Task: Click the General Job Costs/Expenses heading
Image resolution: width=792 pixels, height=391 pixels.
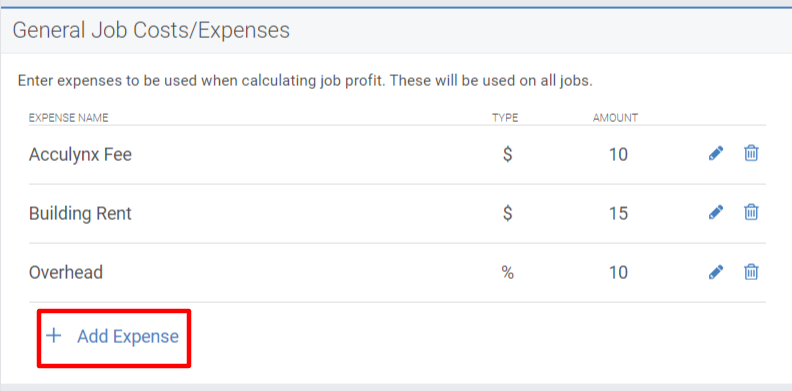Action: 151,30
